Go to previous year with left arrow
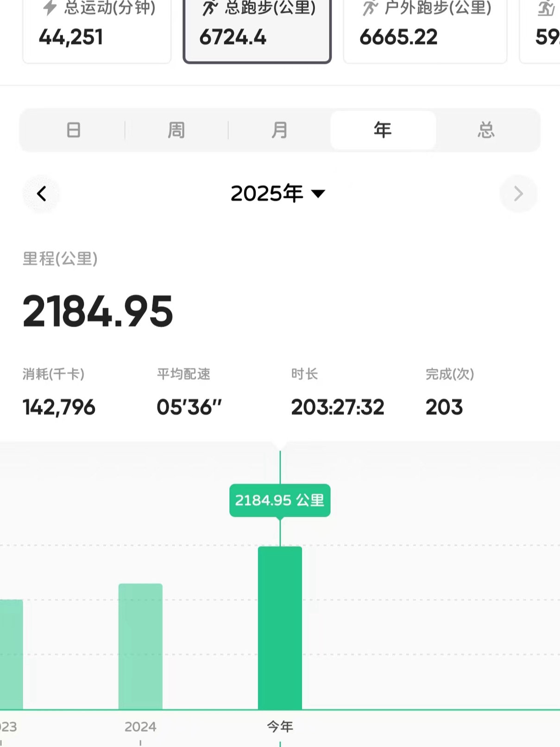The image size is (560, 747). point(42,194)
